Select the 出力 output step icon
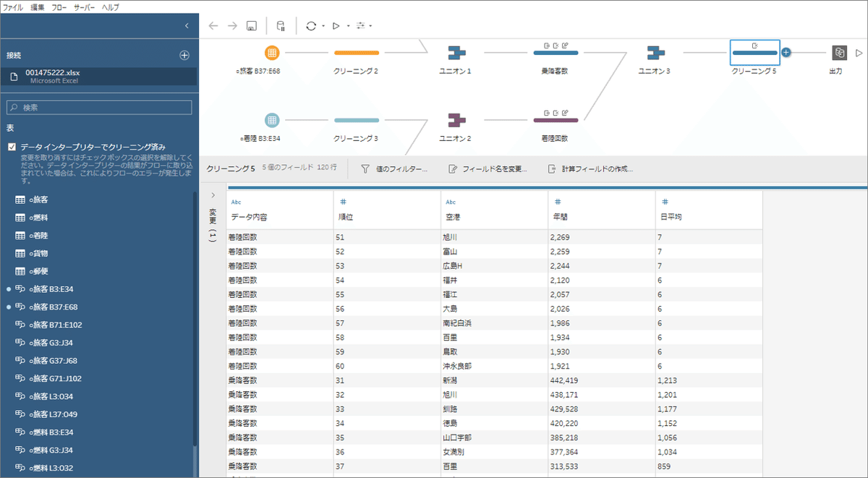Image resolution: width=868 pixels, height=478 pixels. [840, 53]
